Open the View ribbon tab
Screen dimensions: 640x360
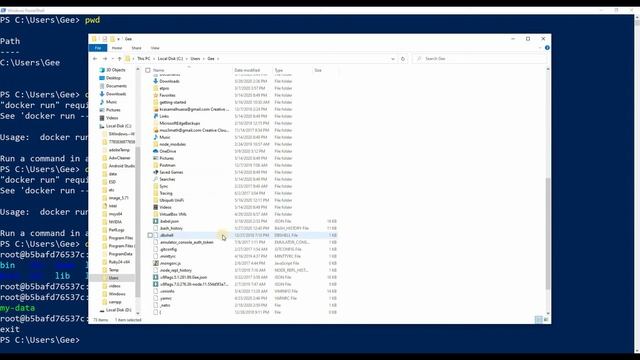click(x=155, y=48)
